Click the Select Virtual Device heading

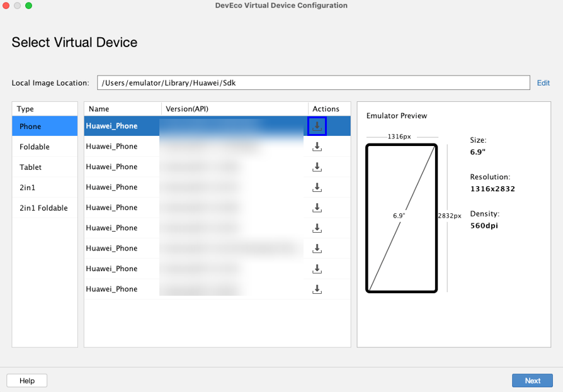(x=75, y=42)
